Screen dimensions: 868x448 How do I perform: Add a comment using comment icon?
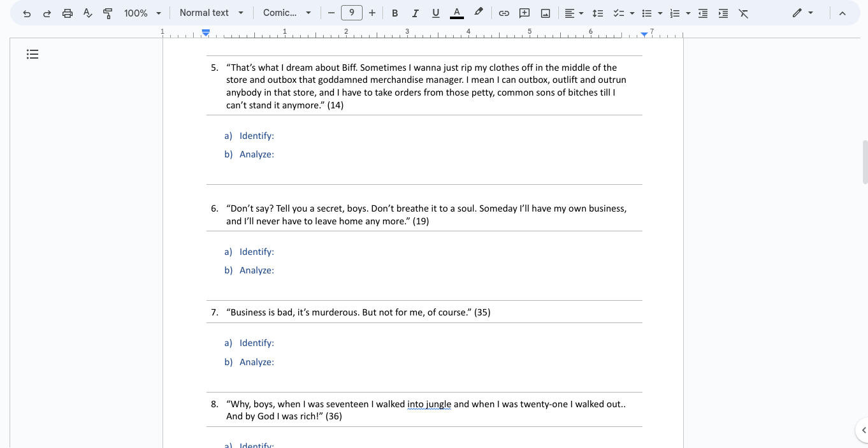524,13
